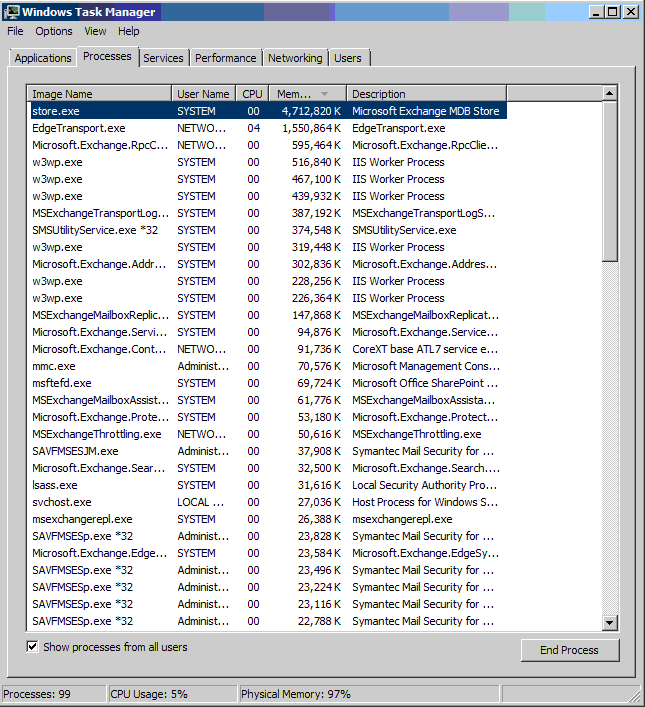Select MSExchangeThrottling.exe process
The width and height of the screenshot is (645, 707).
click(269, 434)
